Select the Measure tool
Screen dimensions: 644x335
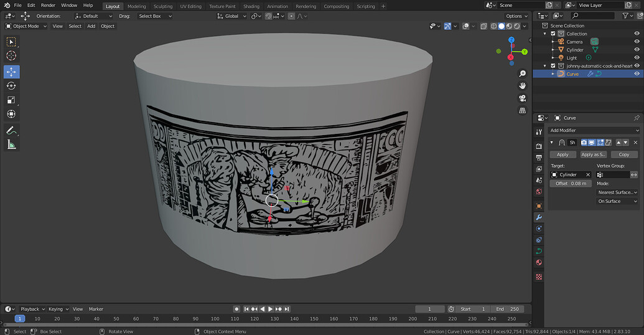click(11, 144)
